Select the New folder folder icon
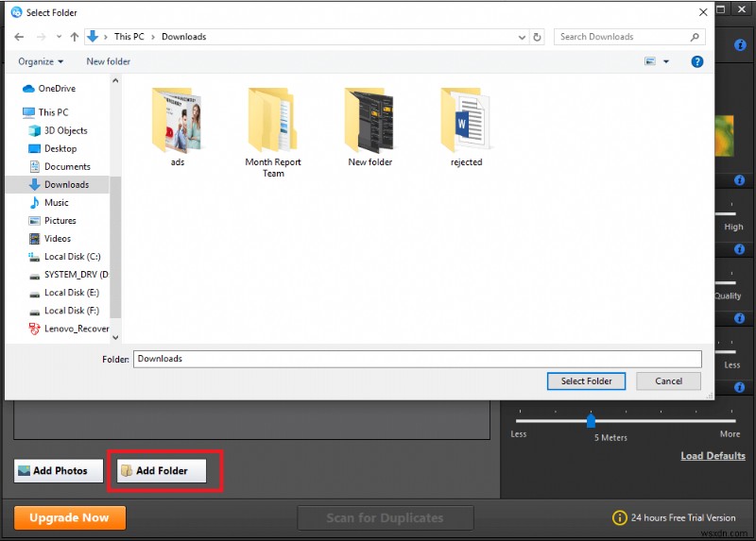The image size is (756, 541). tap(369, 127)
